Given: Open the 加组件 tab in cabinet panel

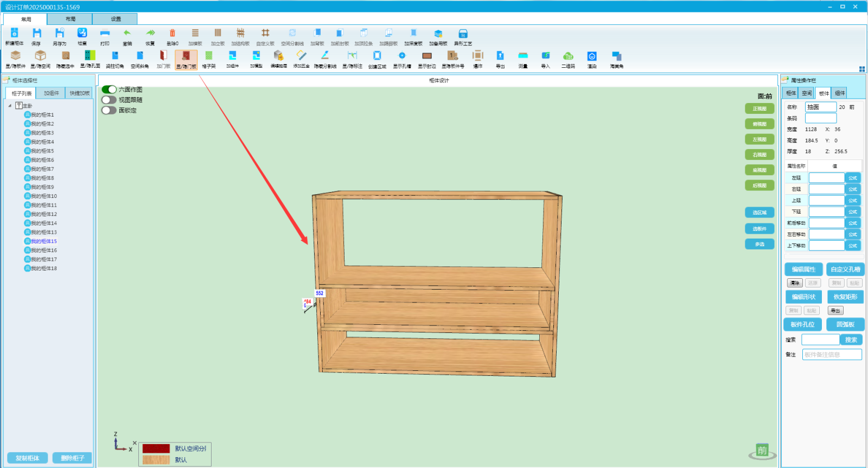Looking at the screenshot, I should (x=52, y=93).
